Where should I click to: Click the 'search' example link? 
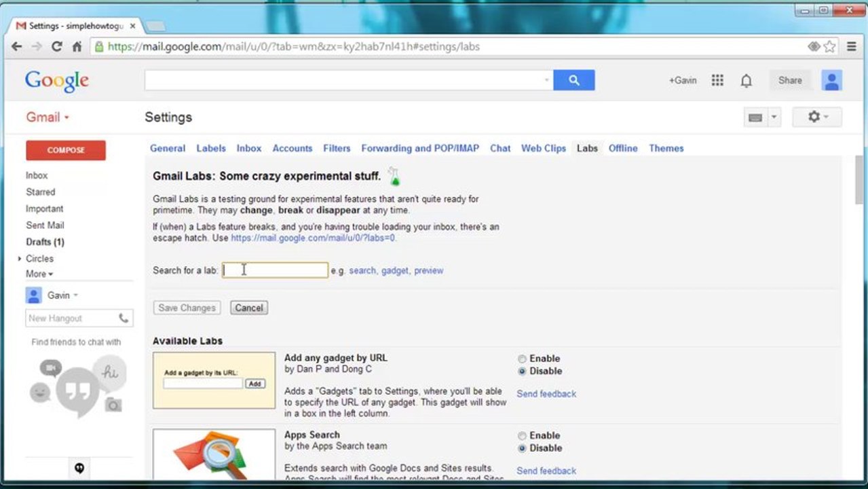362,270
